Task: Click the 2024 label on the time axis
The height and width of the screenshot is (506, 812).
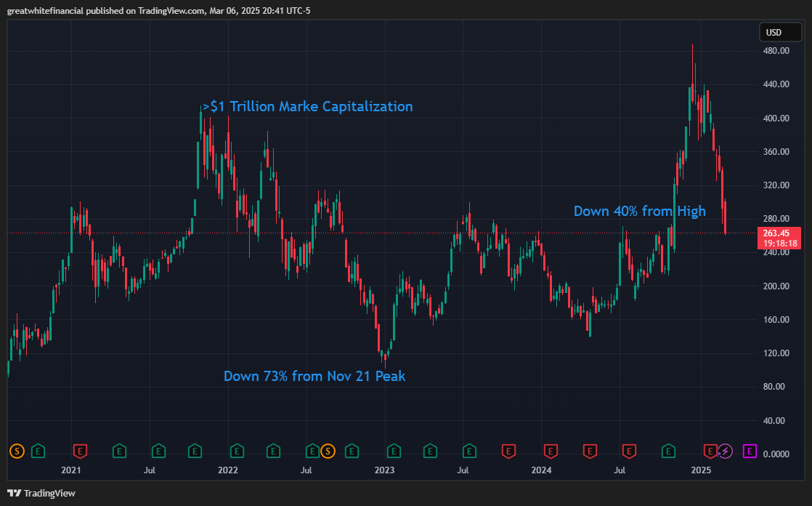Action: point(541,470)
